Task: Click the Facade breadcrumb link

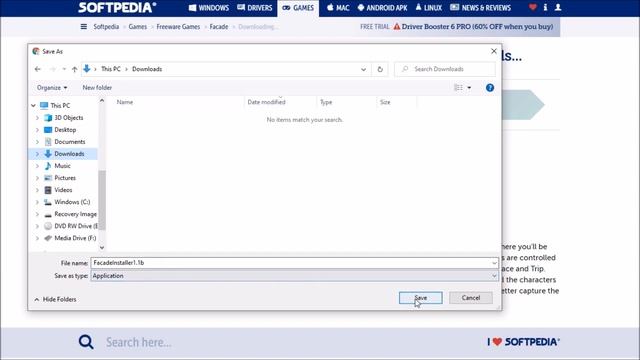Action: coord(219,27)
